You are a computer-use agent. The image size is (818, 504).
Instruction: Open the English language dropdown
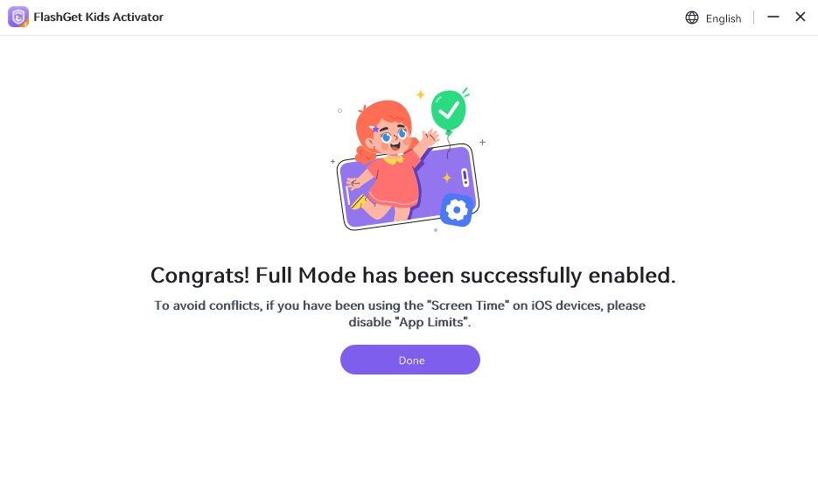[723, 18]
